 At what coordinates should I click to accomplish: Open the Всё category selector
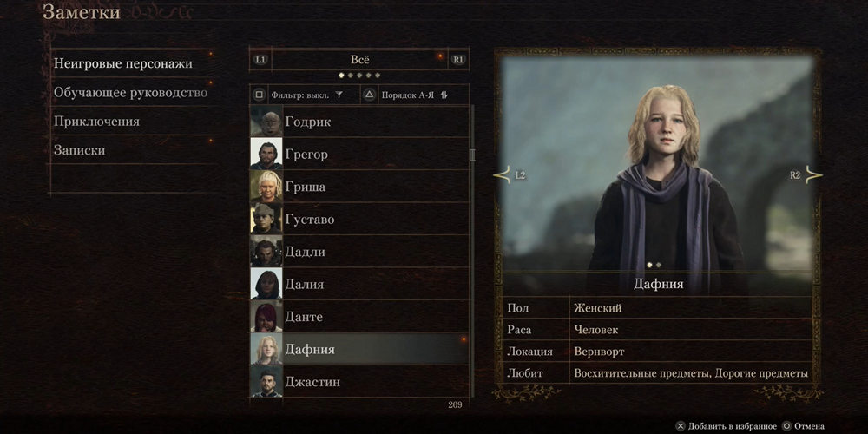(x=360, y=60)
